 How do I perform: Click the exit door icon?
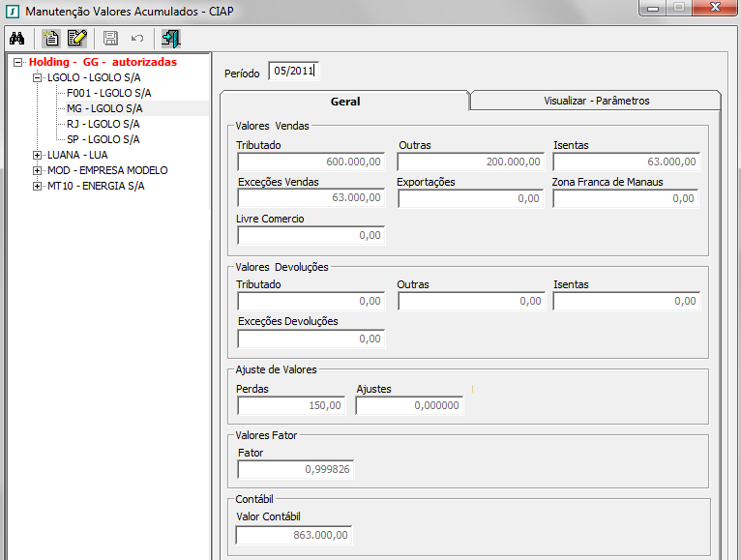171,39
